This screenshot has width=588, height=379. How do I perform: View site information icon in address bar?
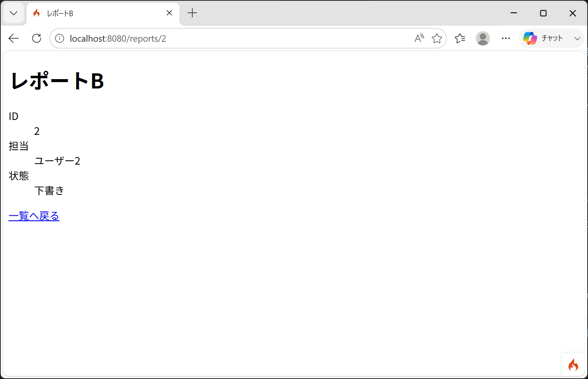pos(60,38)
